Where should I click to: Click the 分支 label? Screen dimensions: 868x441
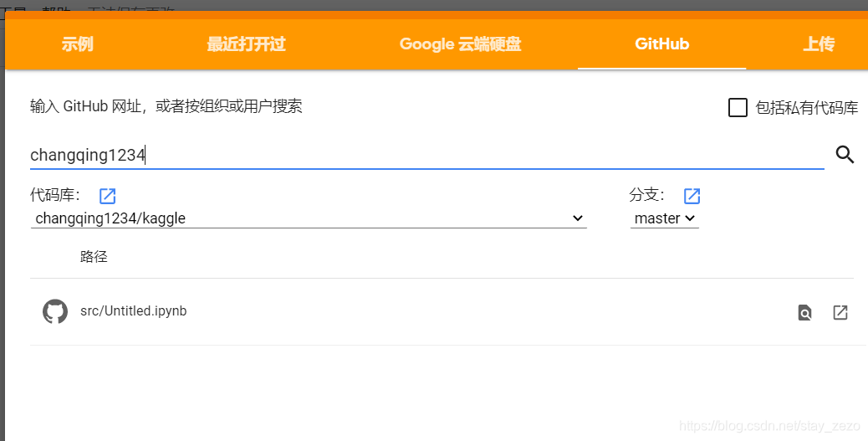647,195
